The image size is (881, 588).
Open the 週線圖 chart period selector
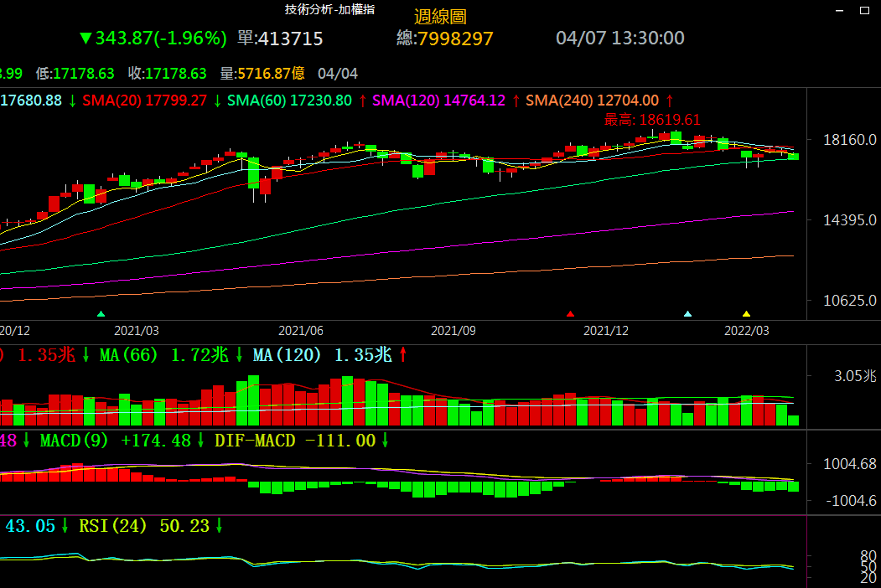(x=440, y=17)
